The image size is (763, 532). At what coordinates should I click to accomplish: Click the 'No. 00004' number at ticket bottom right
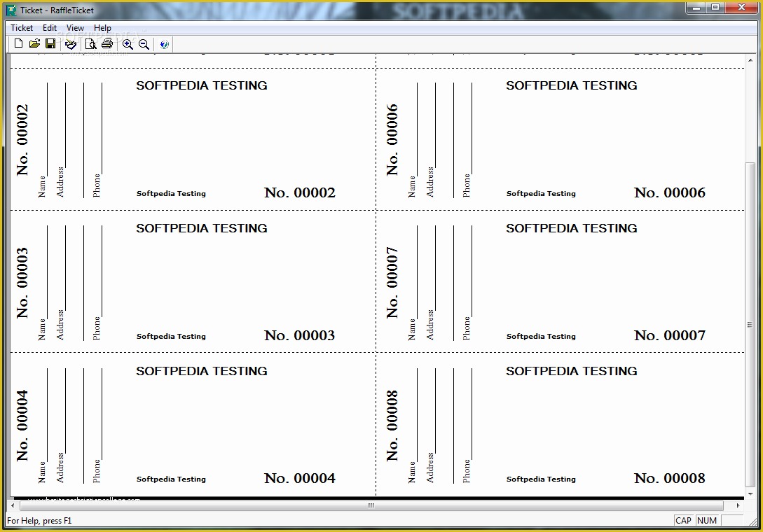[300, 478]
